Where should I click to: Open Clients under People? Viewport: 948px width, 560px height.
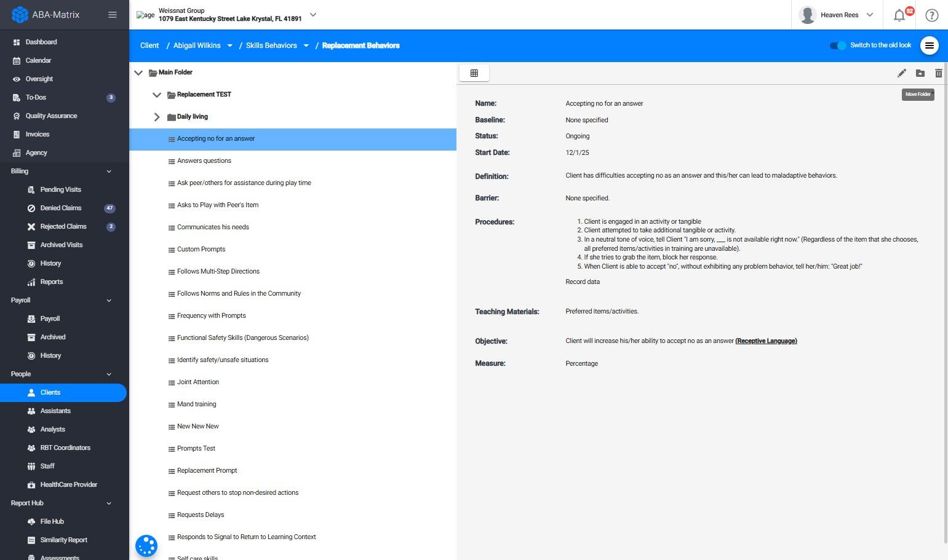click(x=63, y=392)
